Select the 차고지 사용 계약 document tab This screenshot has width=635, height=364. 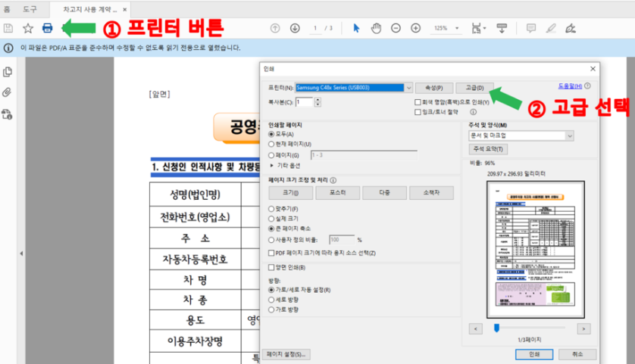tap(90, 9)
